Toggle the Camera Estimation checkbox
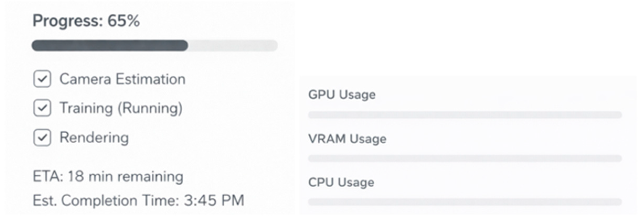This screenshot has height=224, width=644. tap(42, 79)
